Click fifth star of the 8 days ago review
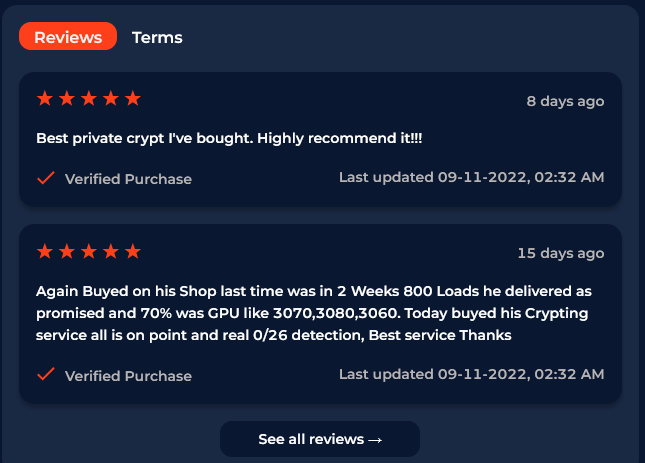This screenshot has height=463, width=645. 133,99
